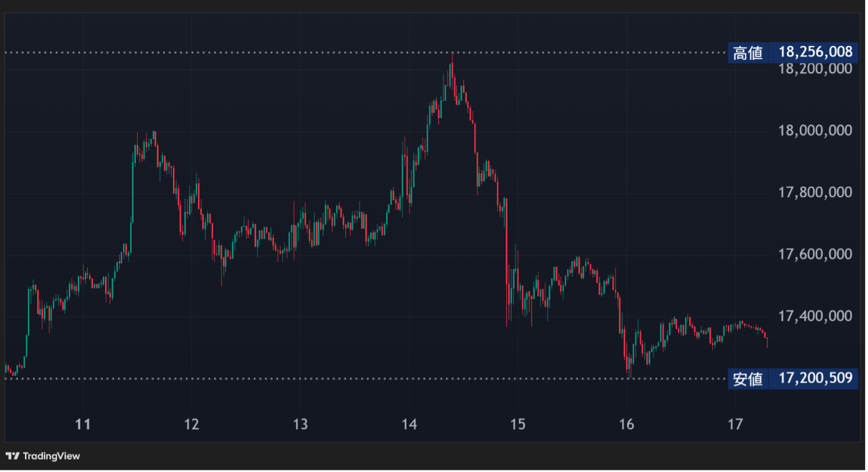Select date label 13 on time axis

point(300,424)
